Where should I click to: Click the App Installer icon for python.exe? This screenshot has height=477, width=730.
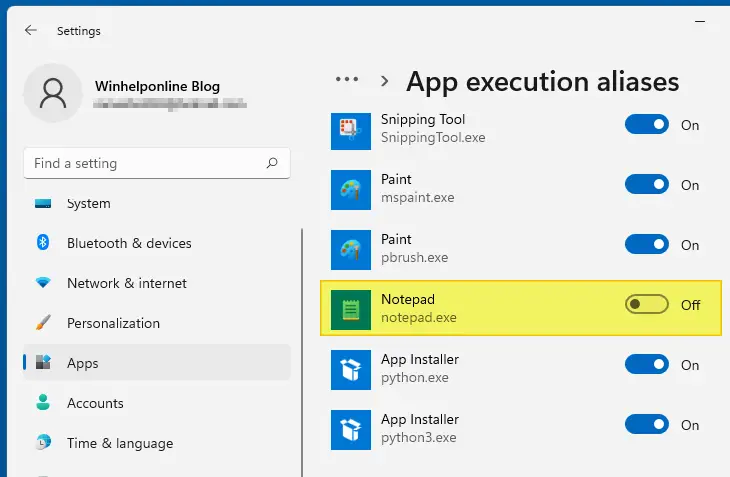click(x=351, y=370)
